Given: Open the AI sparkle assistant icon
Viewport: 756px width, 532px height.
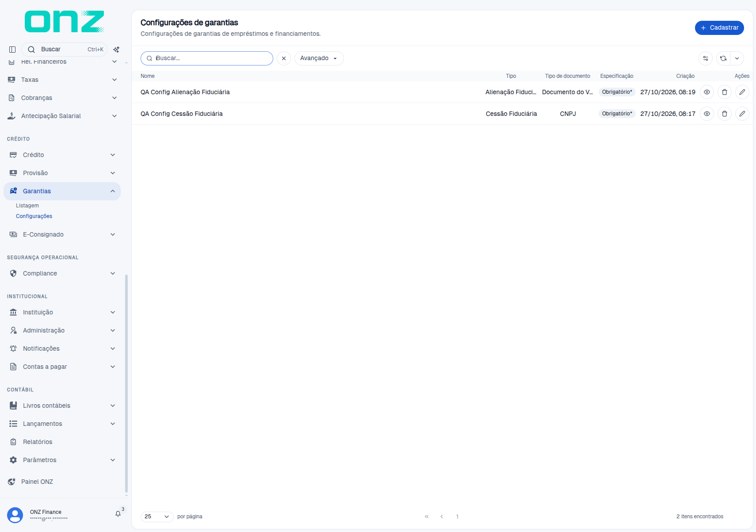Looking at the screenshot, I should pyautogui.click(x=116, y=50).
